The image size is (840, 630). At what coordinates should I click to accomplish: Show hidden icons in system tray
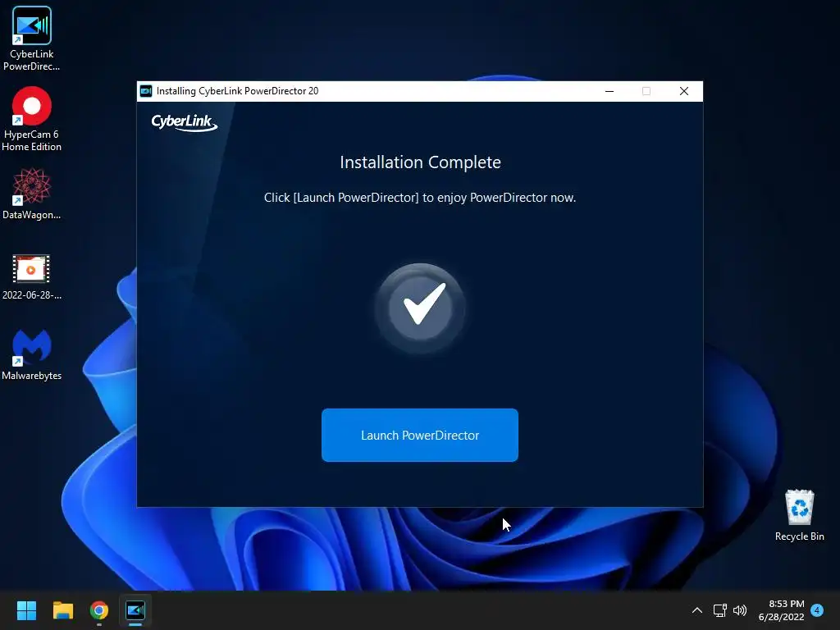697,610
